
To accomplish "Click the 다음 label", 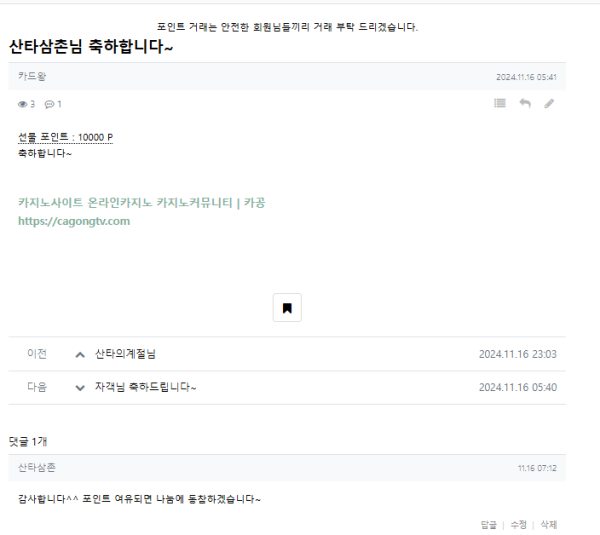I will pos(37,387).
